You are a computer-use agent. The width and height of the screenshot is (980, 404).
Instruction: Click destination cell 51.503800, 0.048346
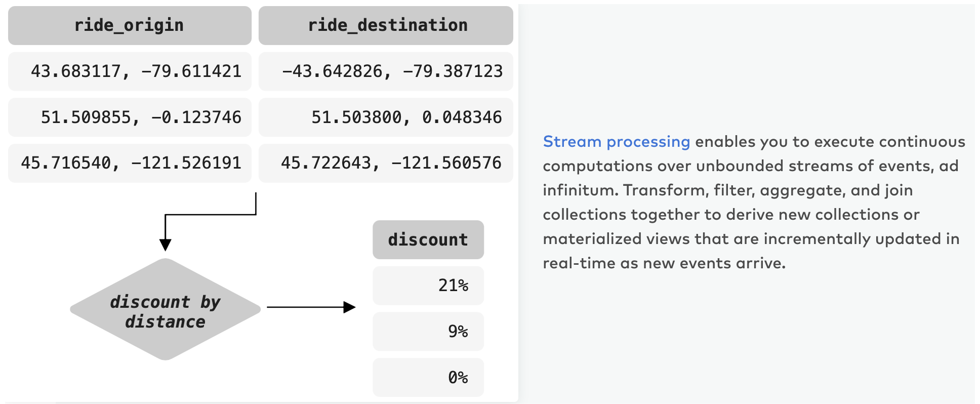[386, 117]
